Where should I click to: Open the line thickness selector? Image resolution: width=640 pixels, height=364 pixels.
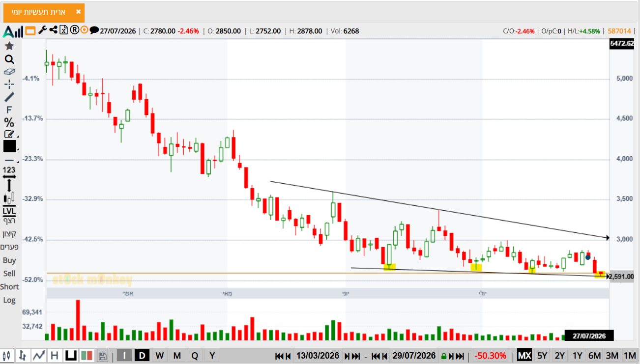(9, 160)
